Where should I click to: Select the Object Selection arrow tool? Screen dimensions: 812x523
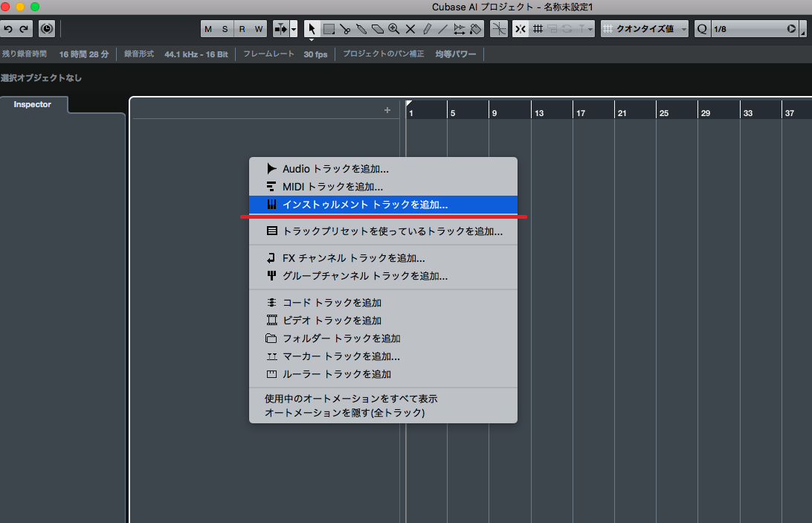coord(312,29)
